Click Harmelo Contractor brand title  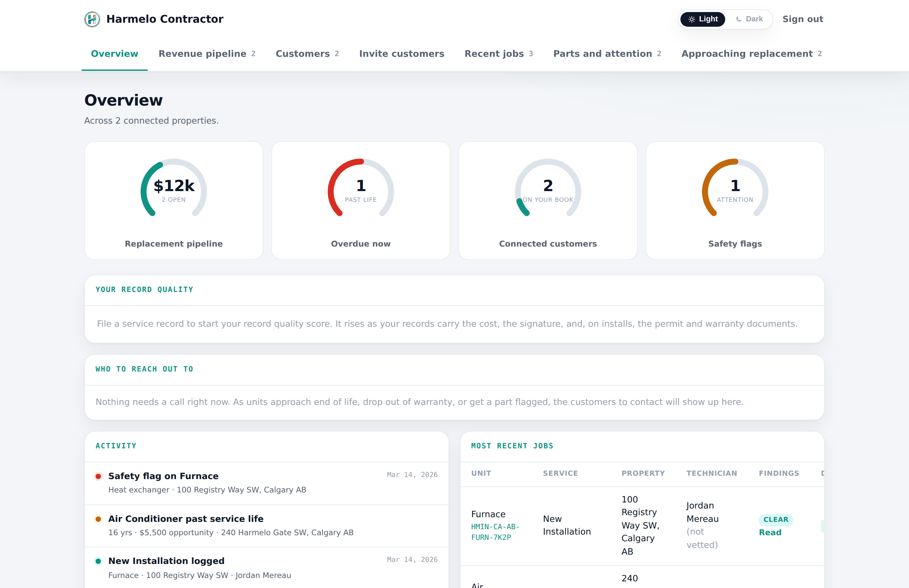(165, 19)
